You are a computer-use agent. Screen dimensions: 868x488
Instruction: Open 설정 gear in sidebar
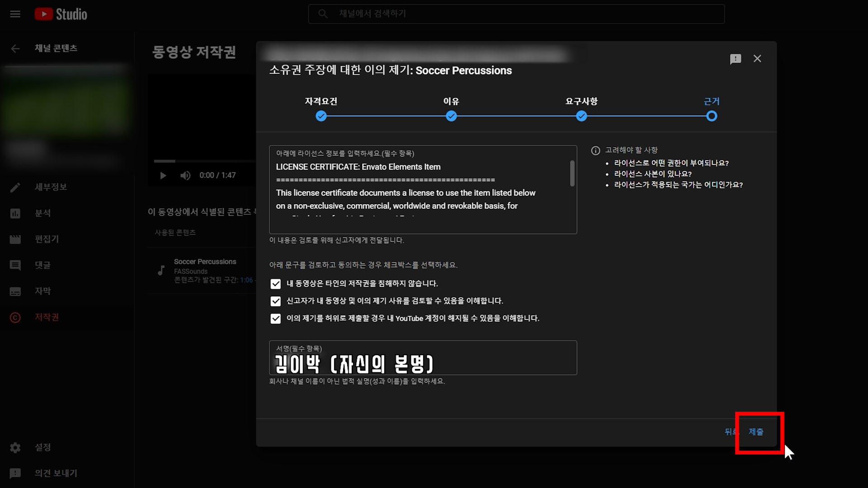pos(15,447)
